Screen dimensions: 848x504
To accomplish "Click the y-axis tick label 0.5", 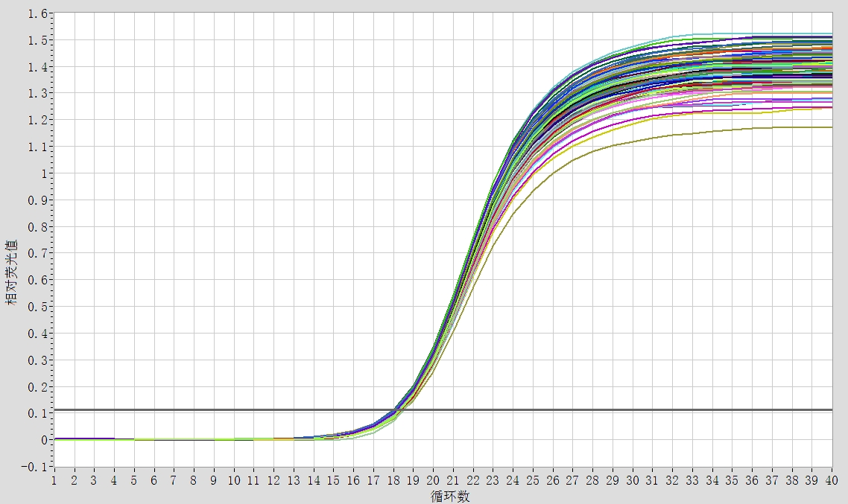I will pos(37,307).
